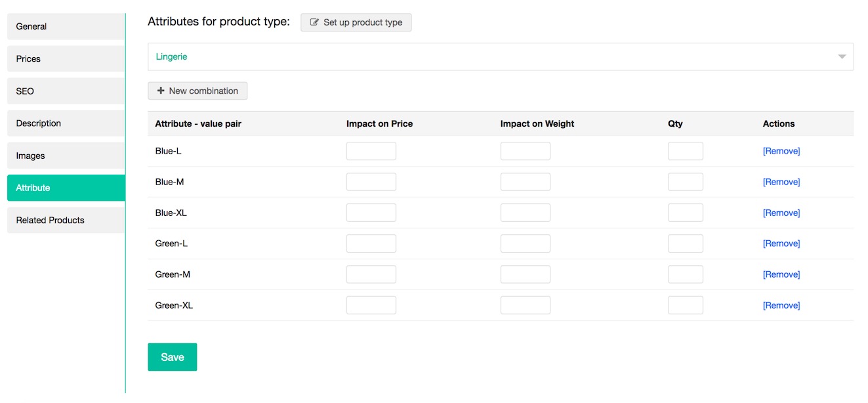868x403 pixels.
Task: Click the Set up product type button
Action: point(356,22)
